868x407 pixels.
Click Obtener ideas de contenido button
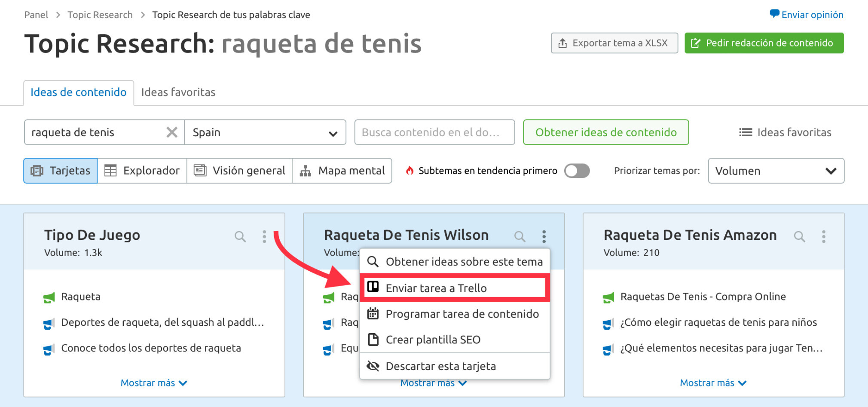point(606,132)
